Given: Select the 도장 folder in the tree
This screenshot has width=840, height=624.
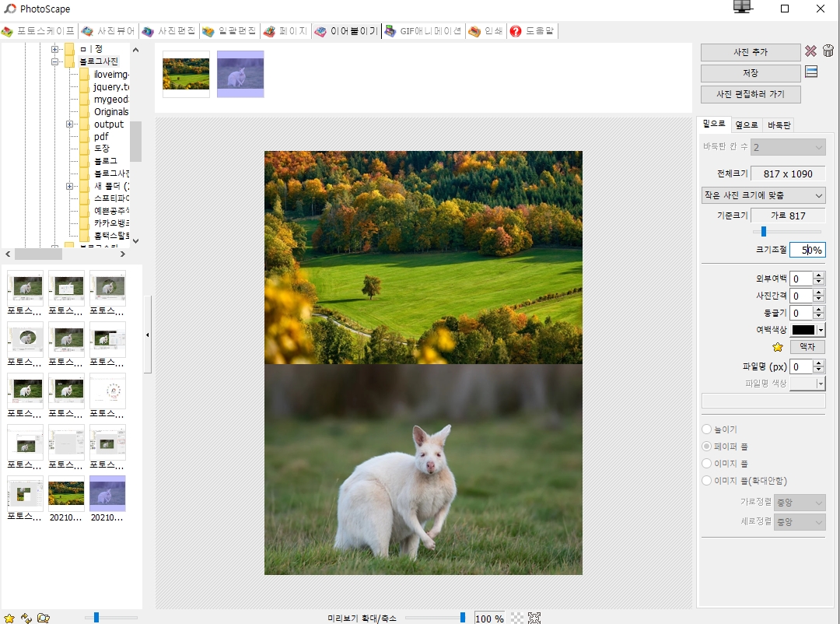Looking at the screenshot, I should (102, 149).
